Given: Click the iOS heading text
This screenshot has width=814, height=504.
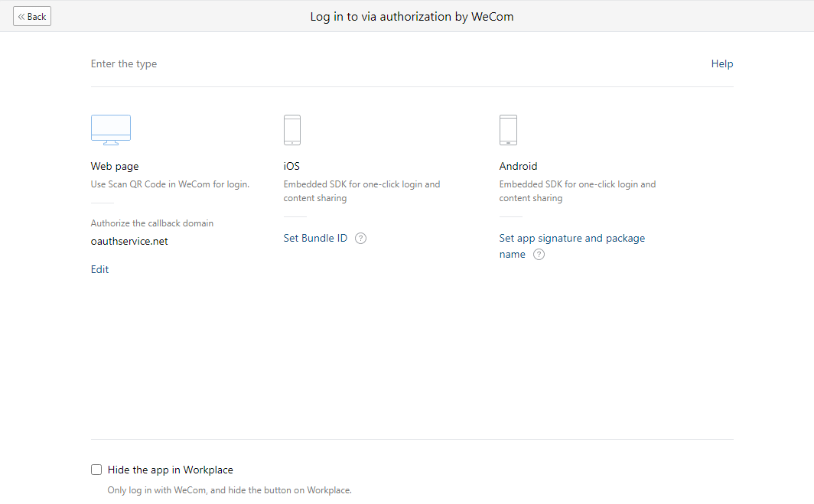Looking at the screenshot, I should 291,166.
